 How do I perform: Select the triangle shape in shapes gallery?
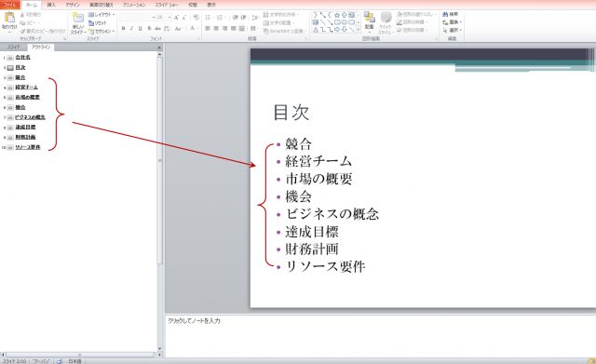tap(315, 29)
